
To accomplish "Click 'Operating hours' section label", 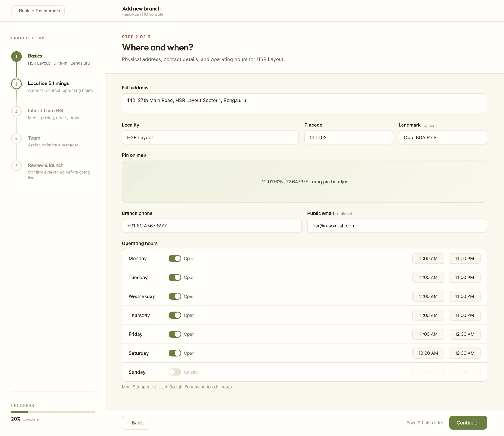I will 140,243.
